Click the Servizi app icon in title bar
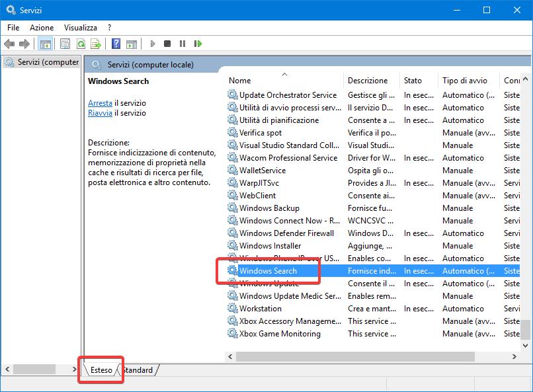This screenshot has width=533, height=392. 11,10
